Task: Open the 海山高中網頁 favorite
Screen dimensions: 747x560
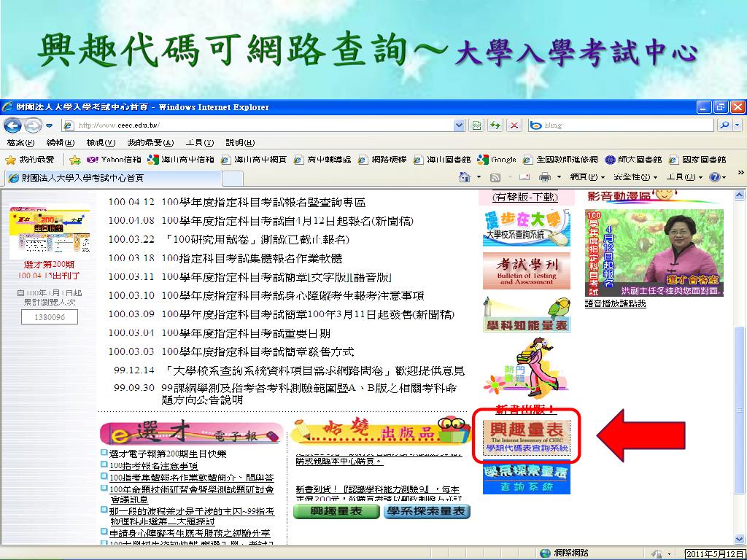Action: pyautogui.click(x=254, y=160)
